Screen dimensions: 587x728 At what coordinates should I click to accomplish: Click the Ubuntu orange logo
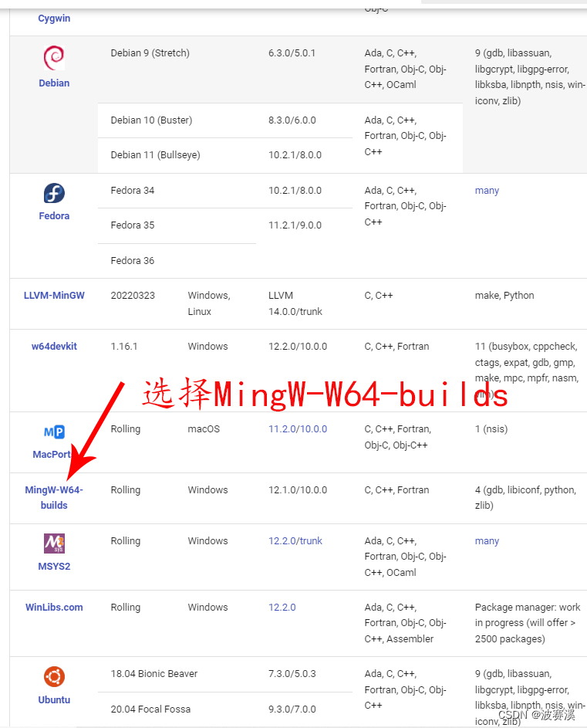[x=54, y=676]
